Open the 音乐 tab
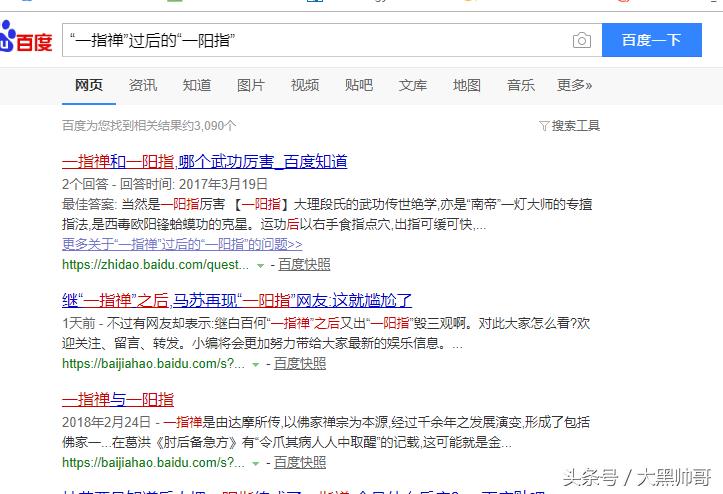This screenshot has width=723, height=494. coord(521,85)
